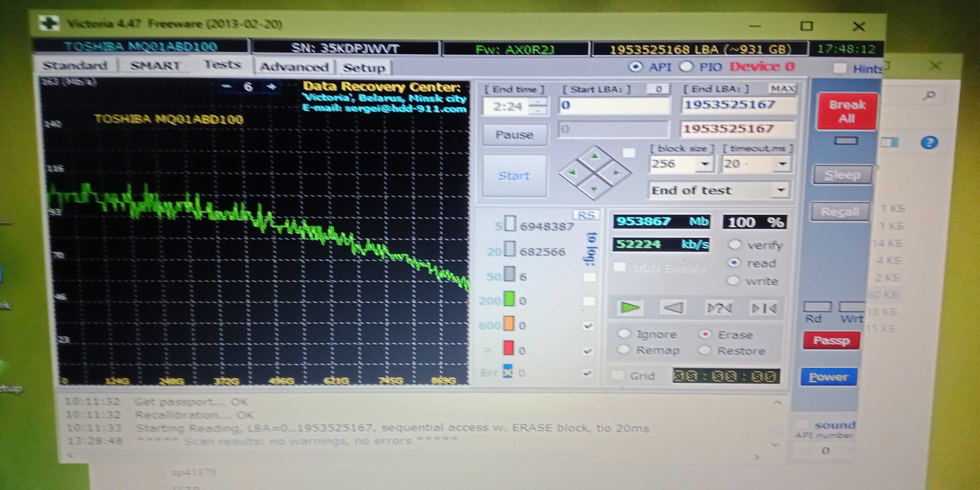Image resolution: width=980 pixels, height=490 pixels.
Task: Select the API access mode radio
Action: pos(635,67)
